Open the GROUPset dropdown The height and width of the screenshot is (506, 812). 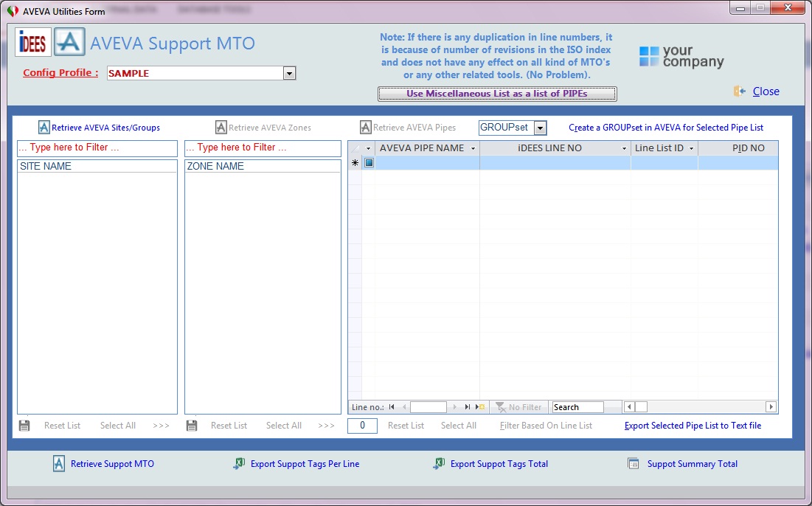tap(540, 128)
